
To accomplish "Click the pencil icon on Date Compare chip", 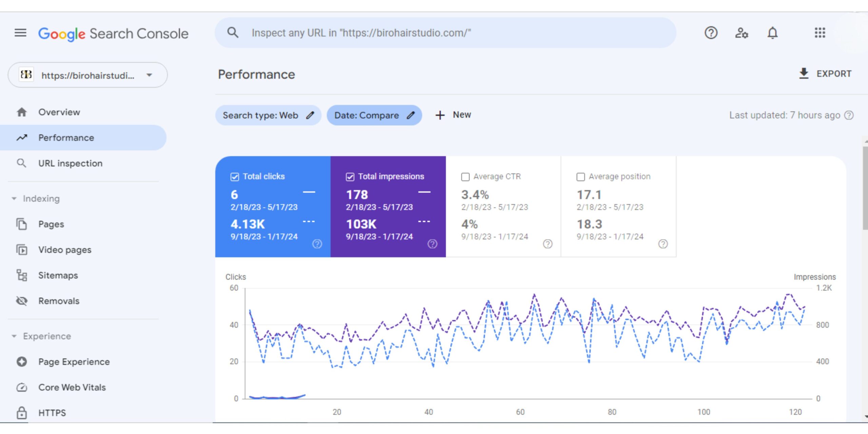I will [411, 115].
